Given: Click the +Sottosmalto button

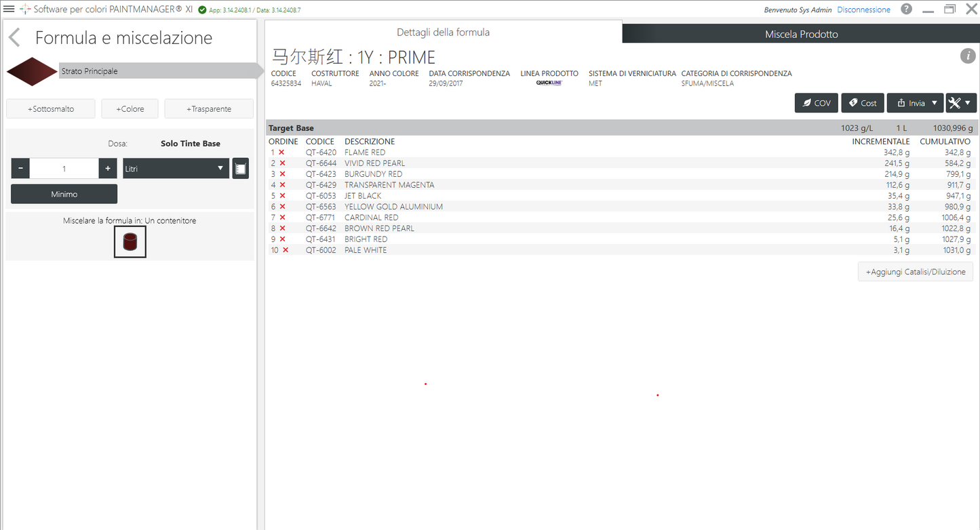Looking at the screenshot, I should (x=51, y=108).
